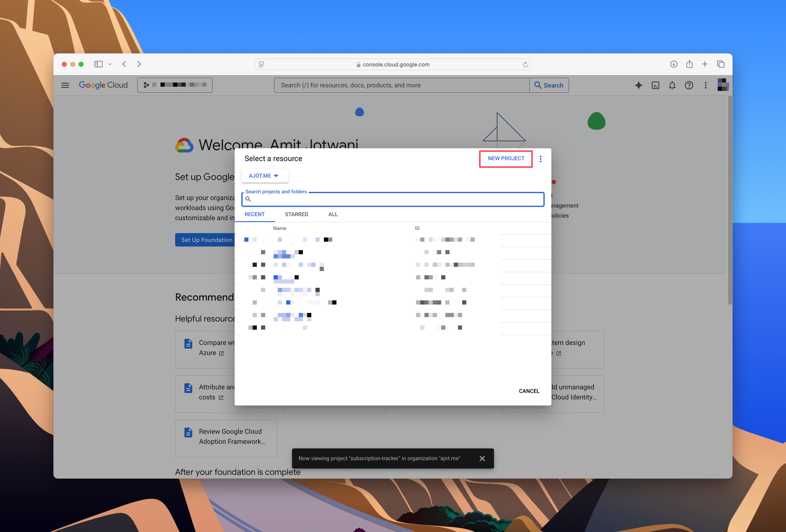786x532 pixels.
Task: Switch to the ALL tab
Action: tap(333, 214)
